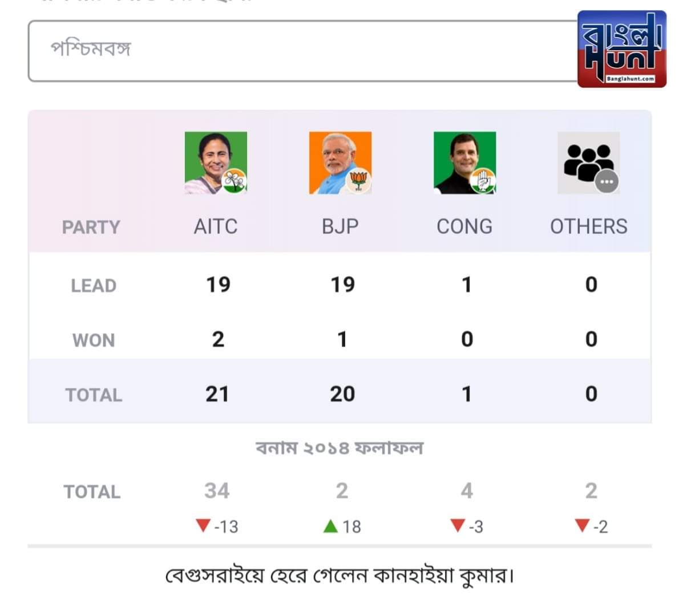This screenshot has width=679, height=616.
Task: Click the Others group people icon
Action: pyautogui.click(x=588, y=163)
